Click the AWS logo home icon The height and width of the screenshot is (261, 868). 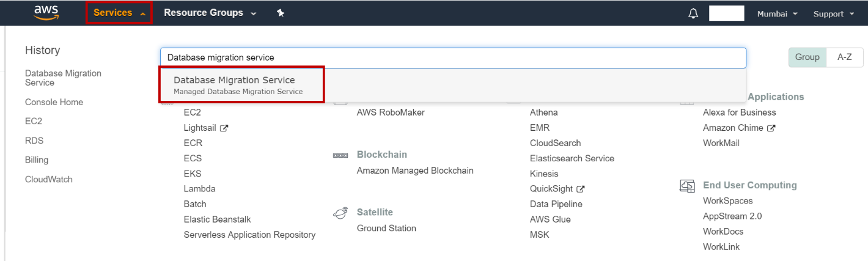pyautogui.click(x=46, y=13)
